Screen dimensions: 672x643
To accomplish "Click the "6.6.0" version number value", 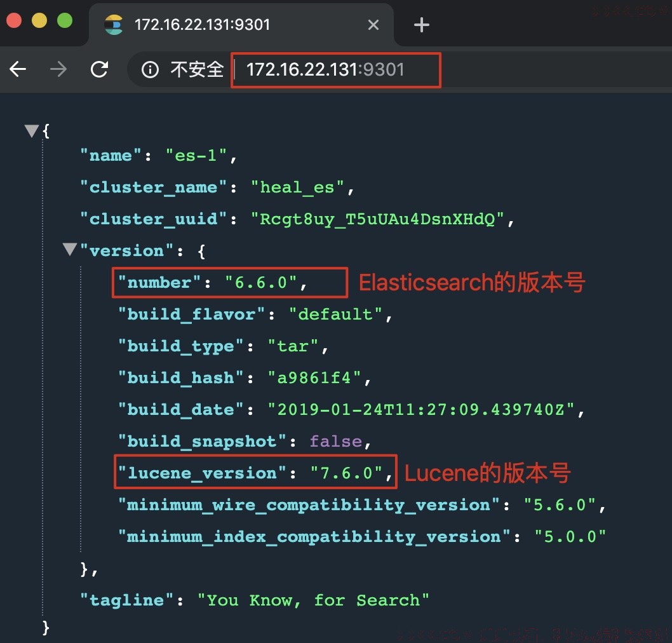I will (261, 283).
